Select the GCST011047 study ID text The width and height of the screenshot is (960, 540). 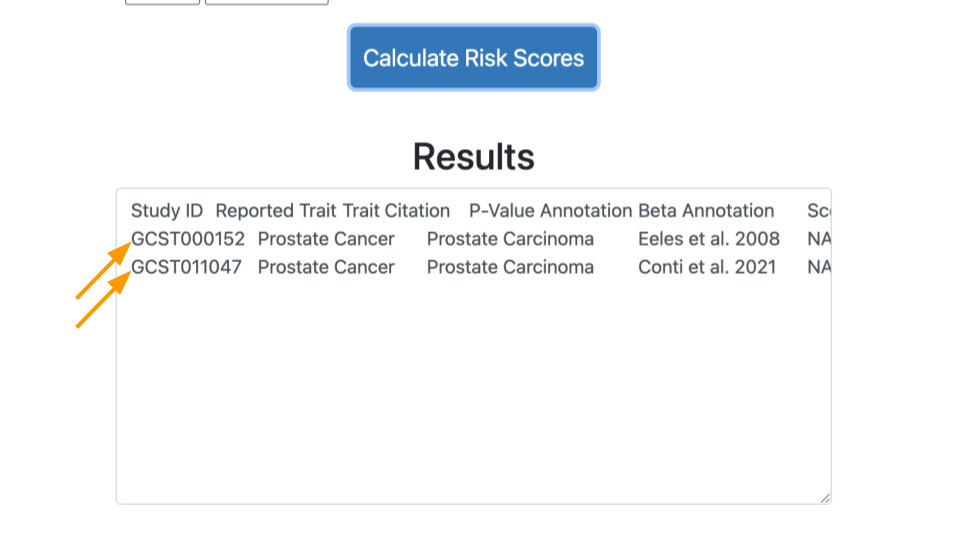click(186, 267)
